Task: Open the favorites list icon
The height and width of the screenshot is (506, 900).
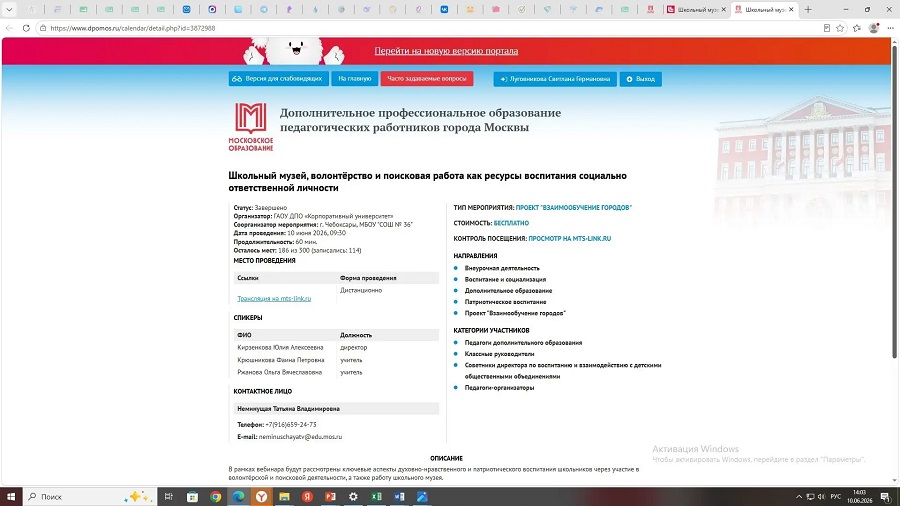Action: click(x=857, y=28)
